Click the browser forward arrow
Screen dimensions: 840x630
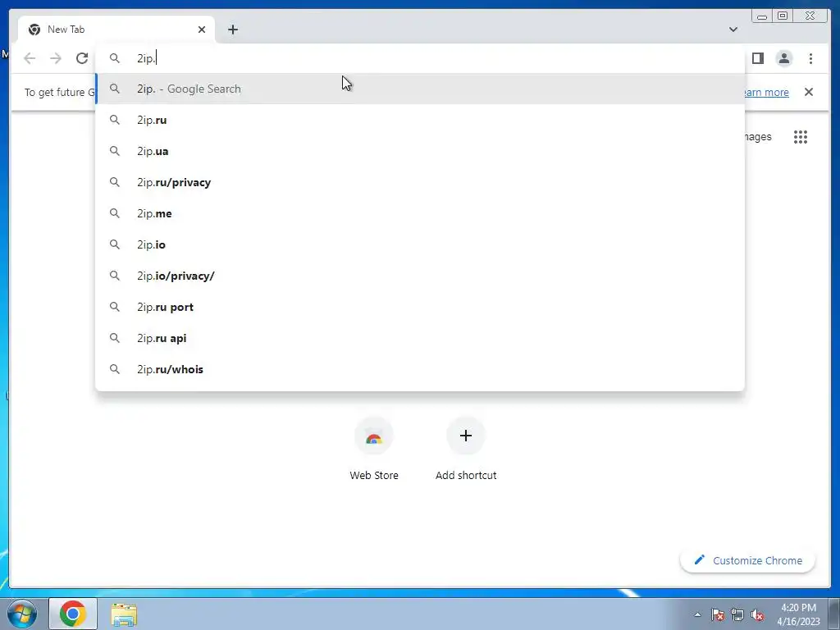pyautogui.click(x=56, y=58)
